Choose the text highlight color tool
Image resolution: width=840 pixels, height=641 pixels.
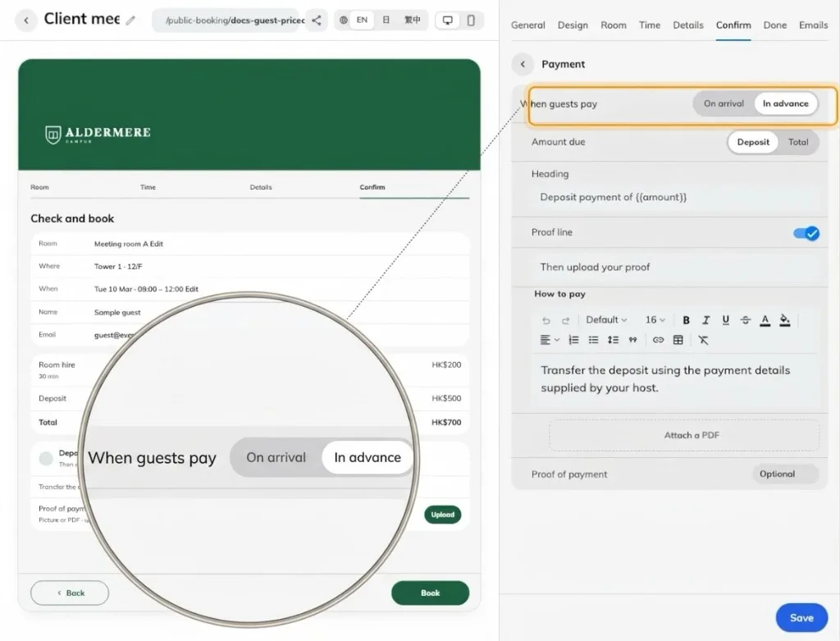click(785, 320)
